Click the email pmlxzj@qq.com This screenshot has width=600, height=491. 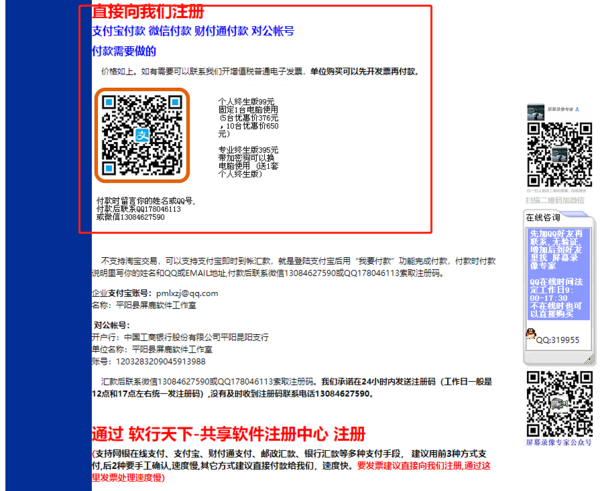187,293
